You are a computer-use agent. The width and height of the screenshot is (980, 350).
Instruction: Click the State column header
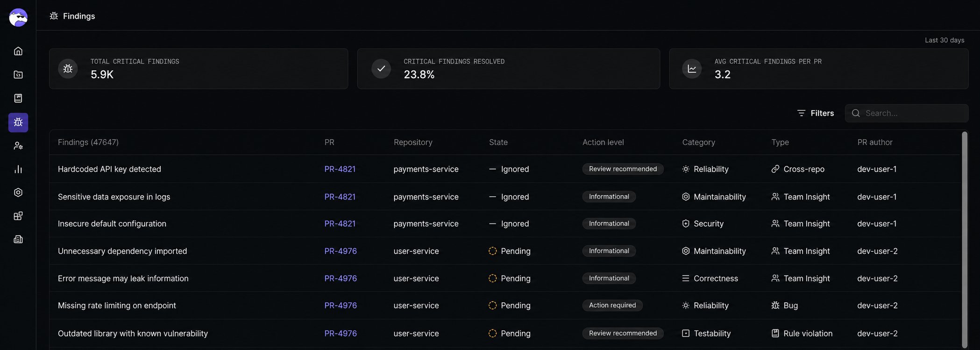(x=498, y=142)
